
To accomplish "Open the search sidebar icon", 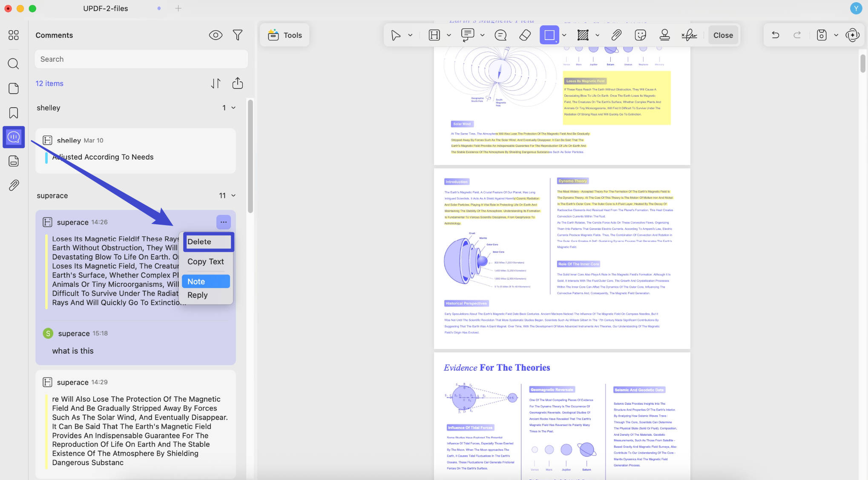I will coord(14,64).
